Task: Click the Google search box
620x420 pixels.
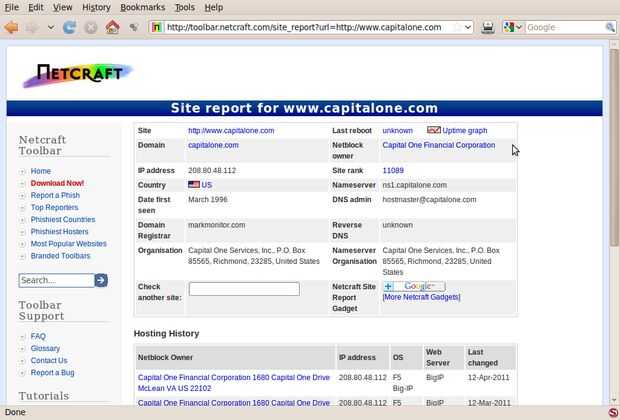Action: click(565, 27)
